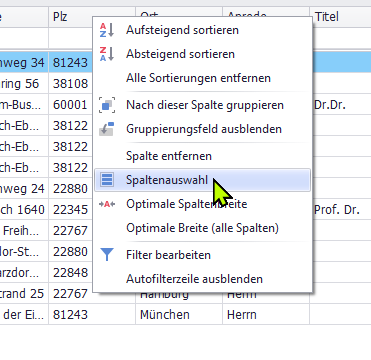The width and height of the screenshot is (371, 360).
Task: Click the group-by-column icon
Action: point(107,105)
